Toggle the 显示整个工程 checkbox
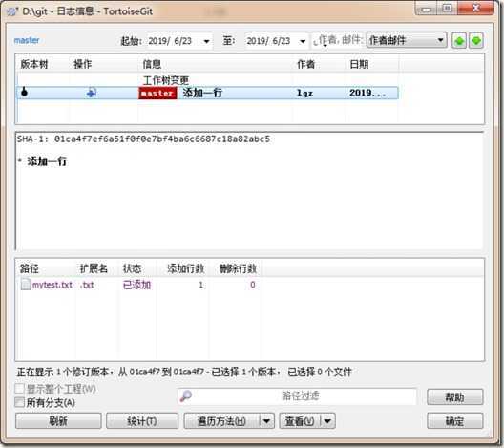 [x=20, y=389]
